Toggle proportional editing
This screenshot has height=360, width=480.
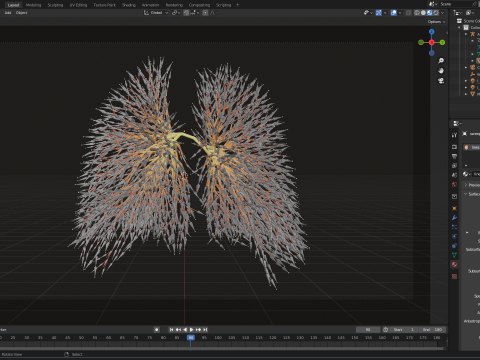point(205,13)
